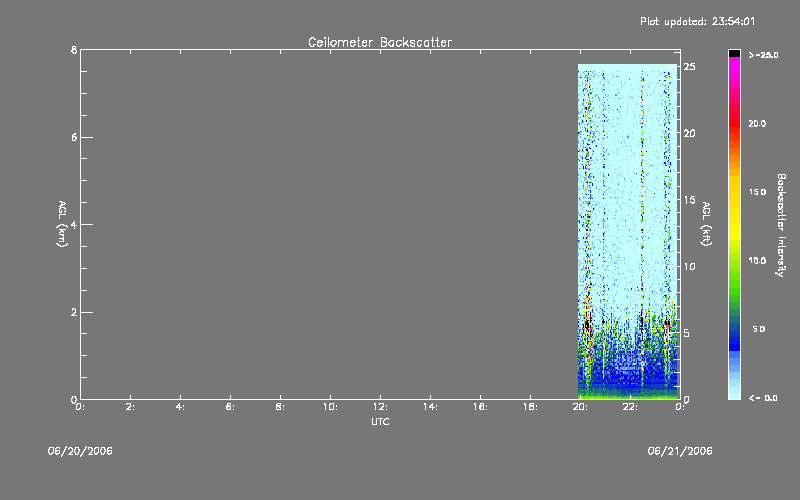Screen dimensions: 800x500
Task: Click the 'AGL (kft)' right axis label
Action: tap(706, 224)
